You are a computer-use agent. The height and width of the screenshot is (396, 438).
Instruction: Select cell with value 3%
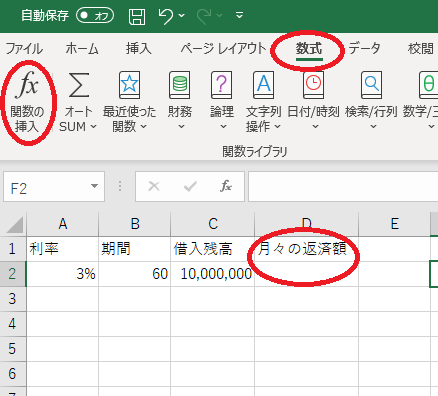[x=63, y=274]
